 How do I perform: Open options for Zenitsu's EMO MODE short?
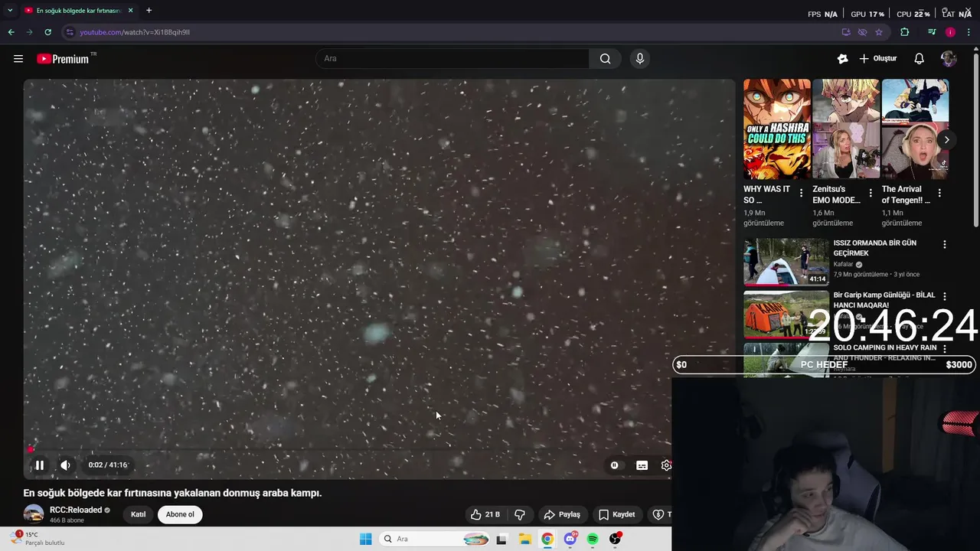tap(871, 193)
